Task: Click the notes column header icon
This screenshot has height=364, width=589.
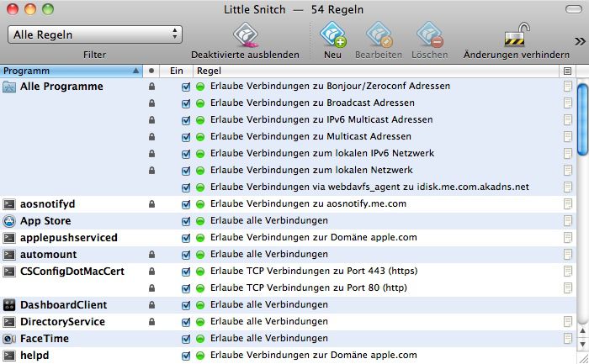Action: (568, 71)
